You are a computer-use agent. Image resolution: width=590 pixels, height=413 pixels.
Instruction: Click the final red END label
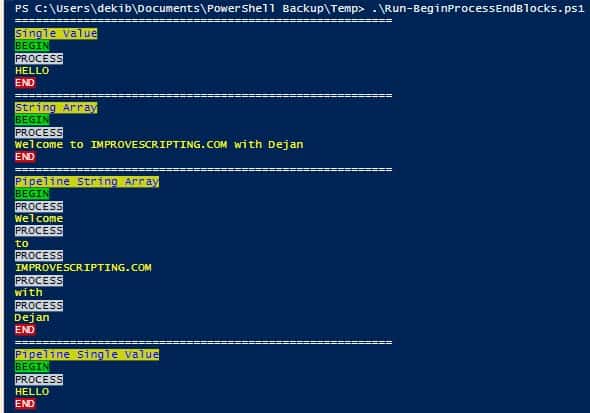click(25, 404)
